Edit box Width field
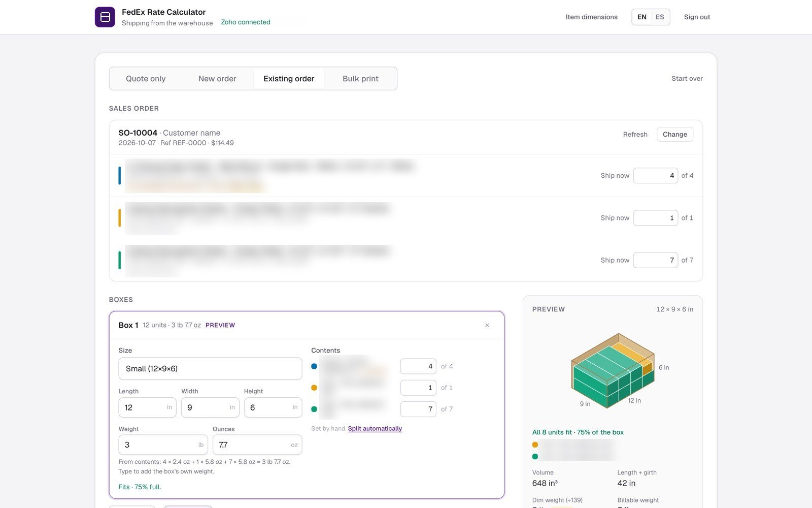This screenshot has height=508, width=812. point(210,407)
